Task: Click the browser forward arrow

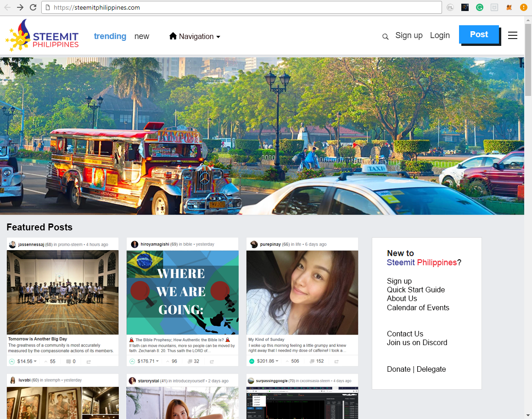Action: click(20, 7)
